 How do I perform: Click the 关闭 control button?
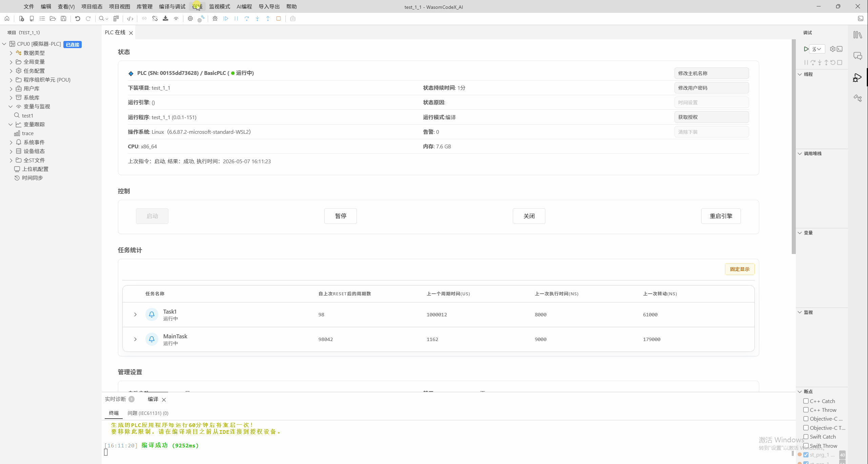pos(529,216)
